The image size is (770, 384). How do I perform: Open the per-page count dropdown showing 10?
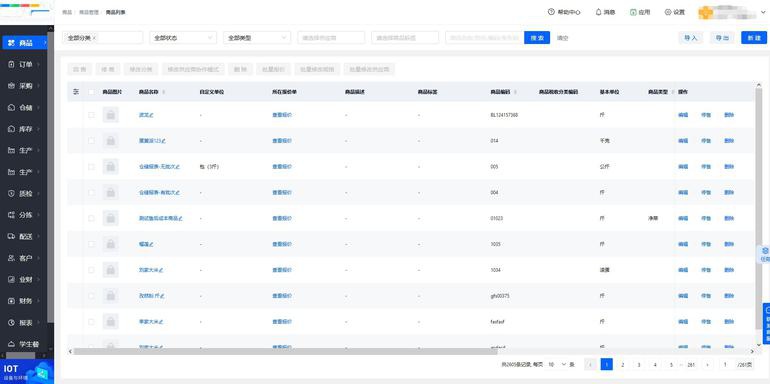tap(557, 364)
